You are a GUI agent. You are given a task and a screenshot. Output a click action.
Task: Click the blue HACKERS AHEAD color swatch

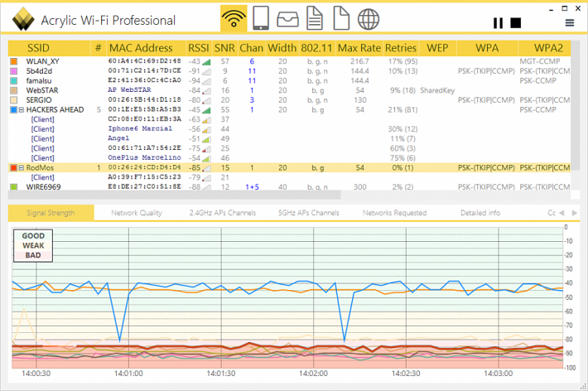pos(14,110)
